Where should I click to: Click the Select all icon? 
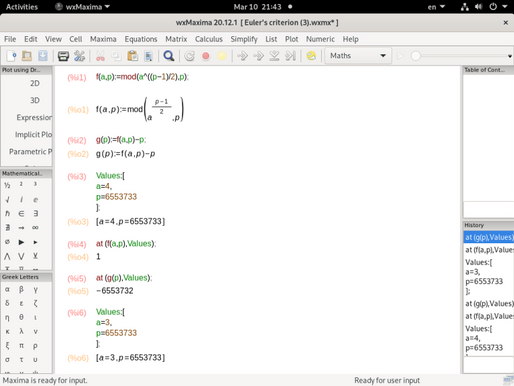point(148,56)
